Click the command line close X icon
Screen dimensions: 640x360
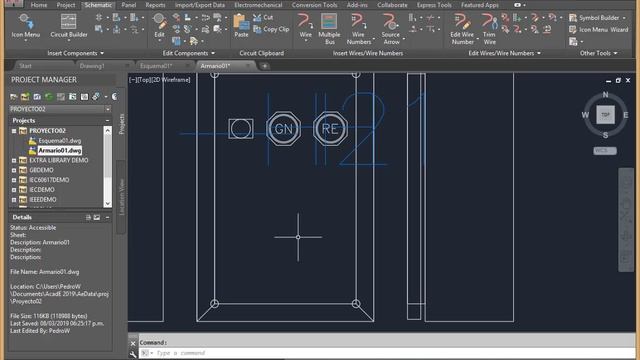coord(133,343)
